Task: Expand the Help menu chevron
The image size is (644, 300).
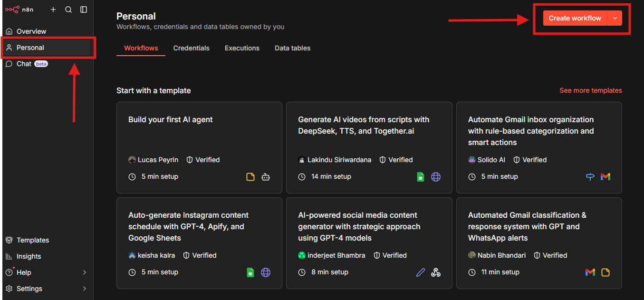Action: click(x=85, y=272)
